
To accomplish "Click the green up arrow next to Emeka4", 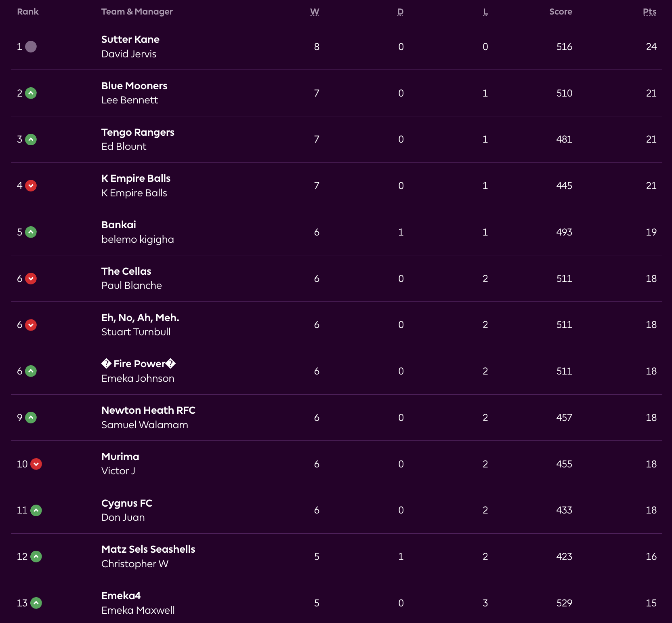I will pyautogui.click(x=36, y=603).
